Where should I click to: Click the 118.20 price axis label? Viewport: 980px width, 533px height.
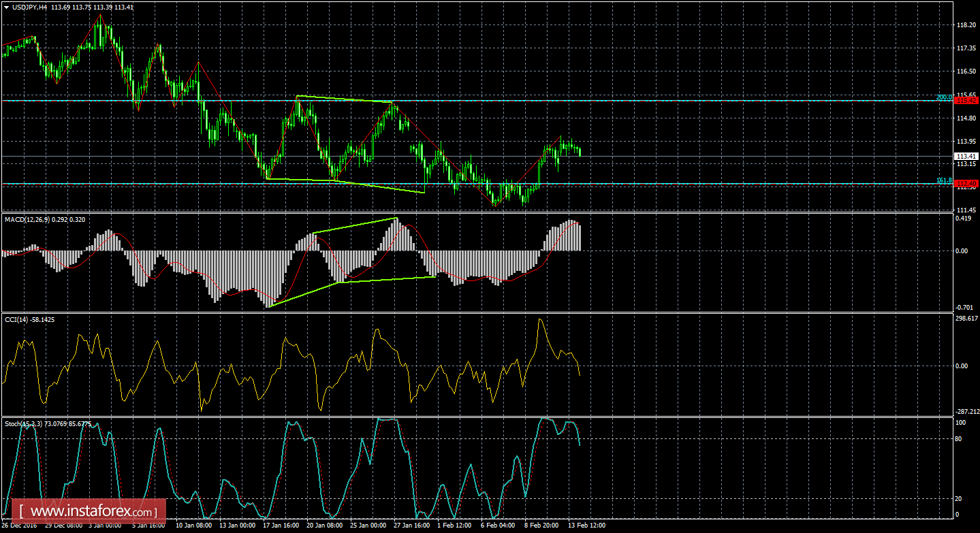(x=966, y=25)
